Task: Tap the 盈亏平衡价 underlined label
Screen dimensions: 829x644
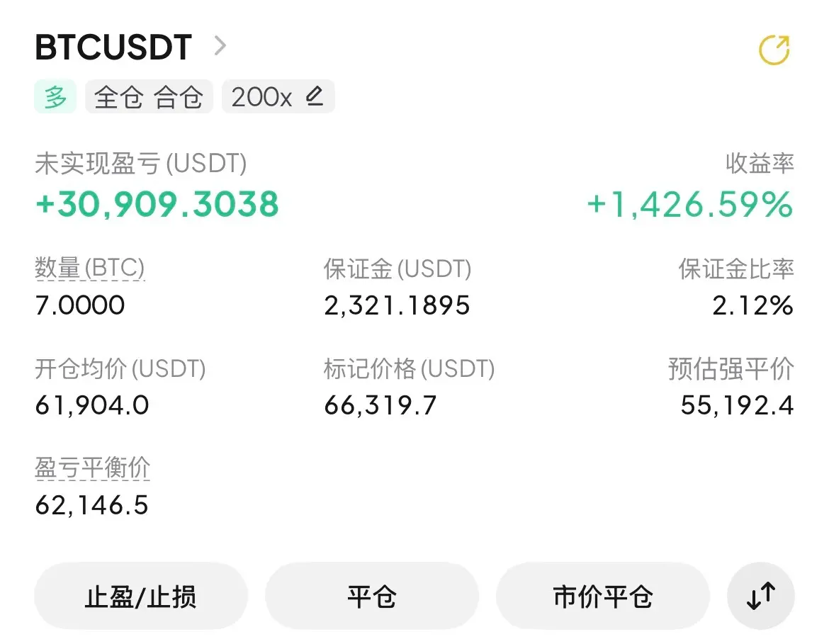Action: [x=93, y=468]
